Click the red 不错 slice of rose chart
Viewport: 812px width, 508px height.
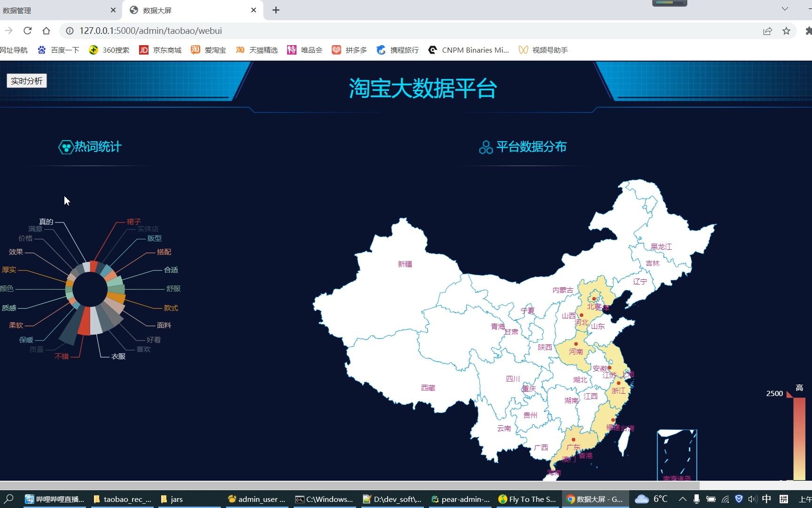pos(84,322)
